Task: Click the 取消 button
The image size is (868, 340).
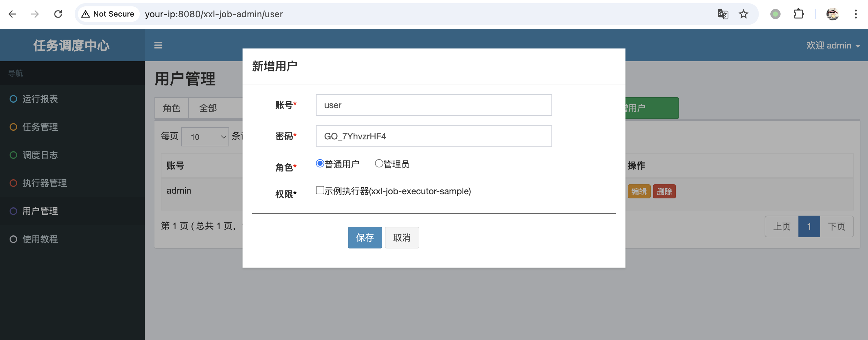Action: (x=402, y=238)
